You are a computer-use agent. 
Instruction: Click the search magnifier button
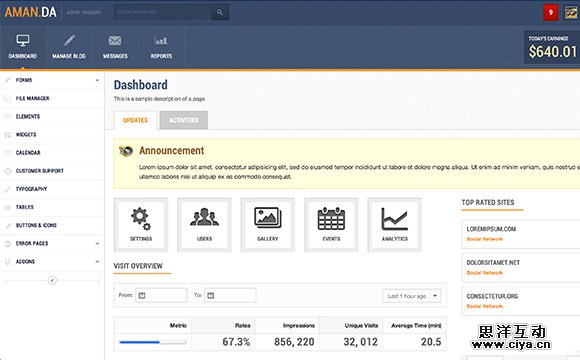[220, 12]
